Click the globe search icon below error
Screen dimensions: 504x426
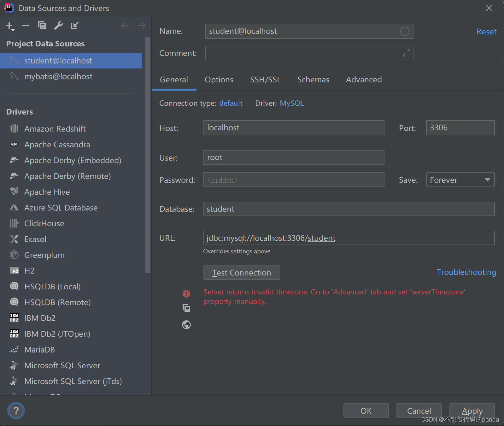(186, 325)
